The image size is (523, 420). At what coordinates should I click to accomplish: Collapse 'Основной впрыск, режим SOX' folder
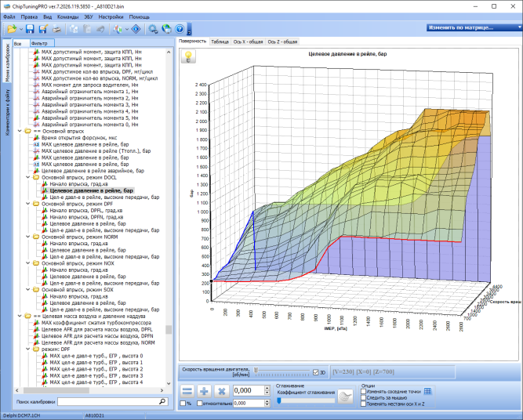[x=28, y=290]
